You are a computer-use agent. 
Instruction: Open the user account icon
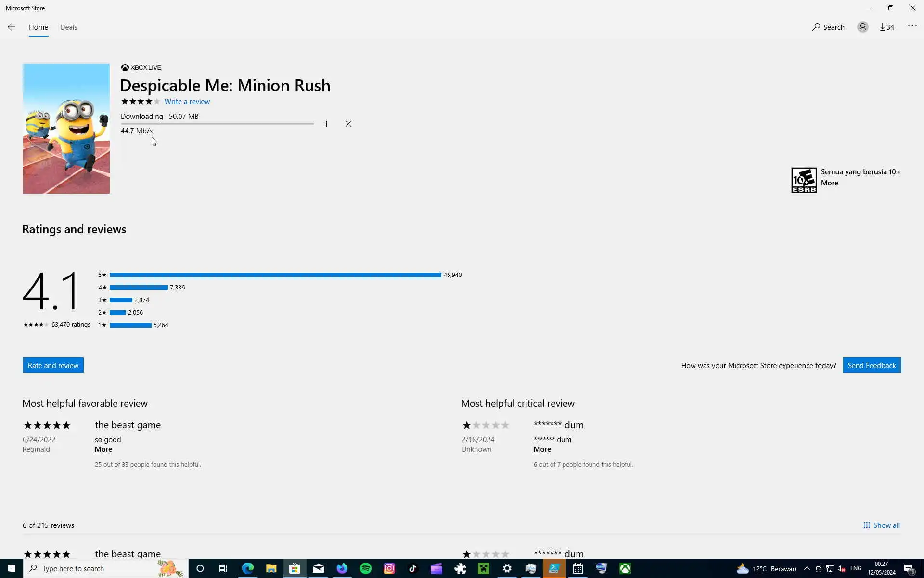coord(862,27)
